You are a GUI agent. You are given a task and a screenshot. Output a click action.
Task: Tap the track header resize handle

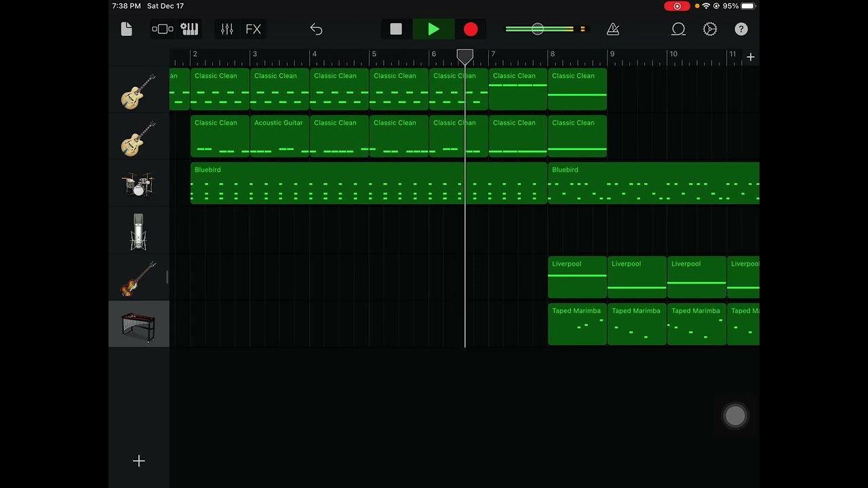pyautogui.click(x=167, y=277)
